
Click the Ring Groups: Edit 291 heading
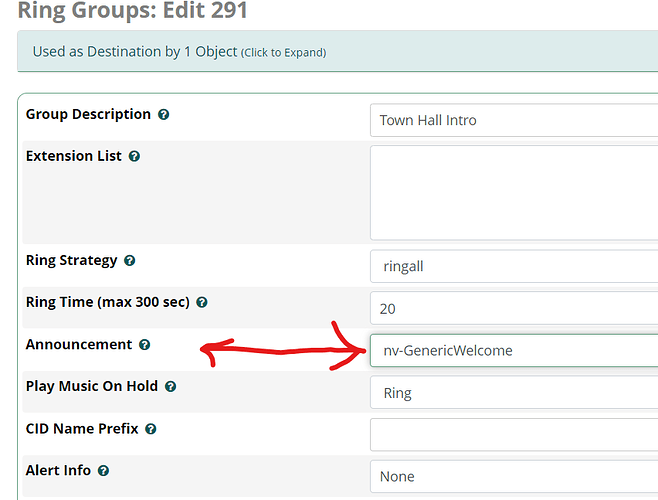click(x=133, y=10)
